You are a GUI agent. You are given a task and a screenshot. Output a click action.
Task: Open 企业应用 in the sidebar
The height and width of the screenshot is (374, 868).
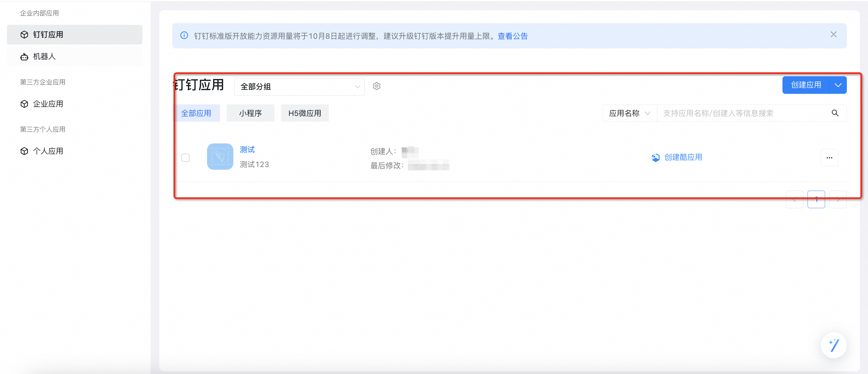tap(74, 104)
